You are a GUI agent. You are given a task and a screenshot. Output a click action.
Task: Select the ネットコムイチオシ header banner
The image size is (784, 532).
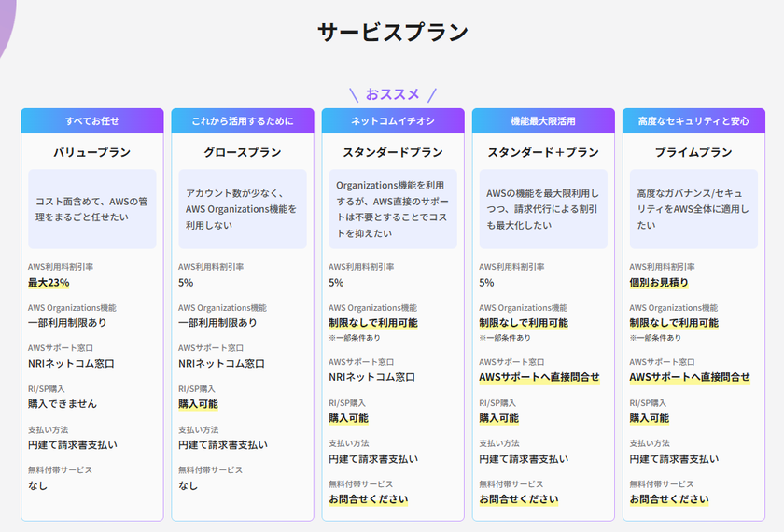tap(392, 121)
